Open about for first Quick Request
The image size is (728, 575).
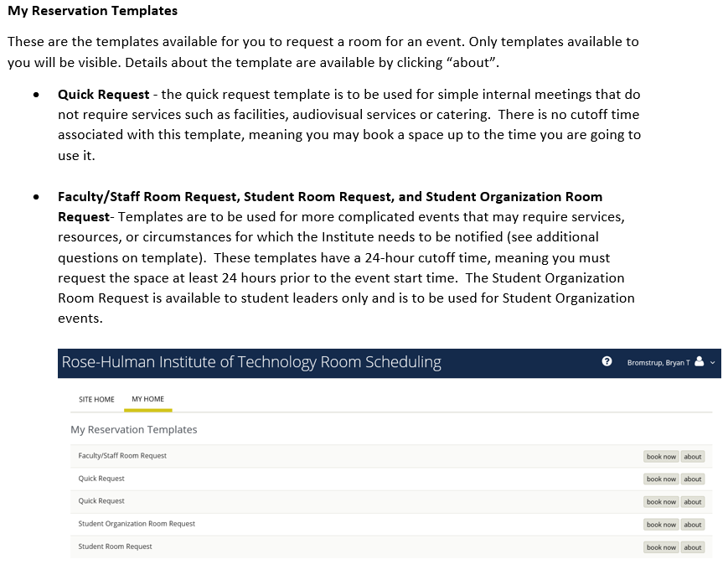click(x=693, y=479)
